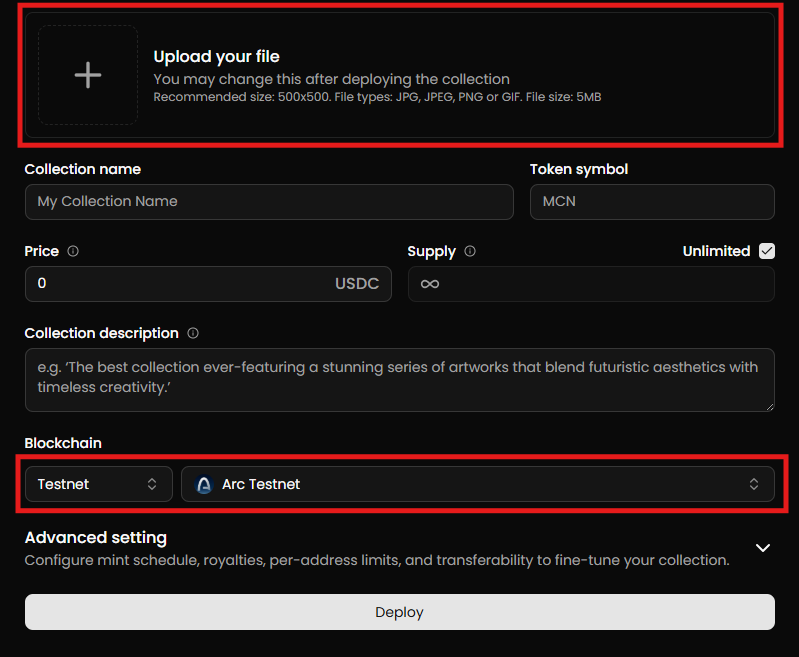Click the up-down arrows on Arc Testnet selector
This screenshot has height=657, width=799.
point(754,484)
